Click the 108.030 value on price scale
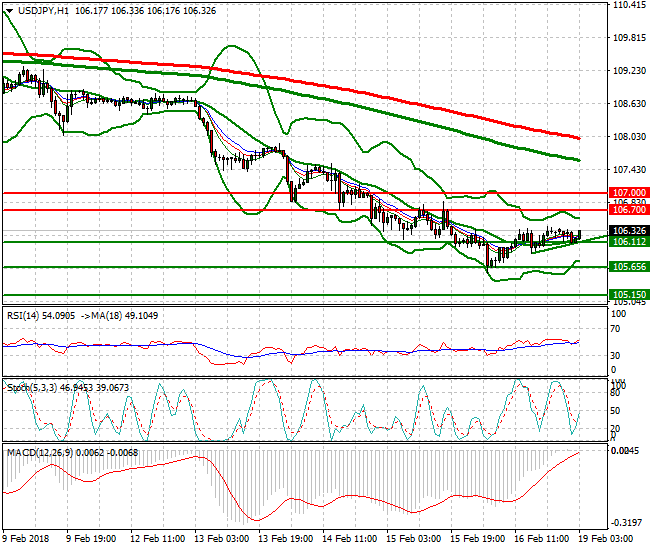Screen dimensions: 650x550 click(629, 137)
